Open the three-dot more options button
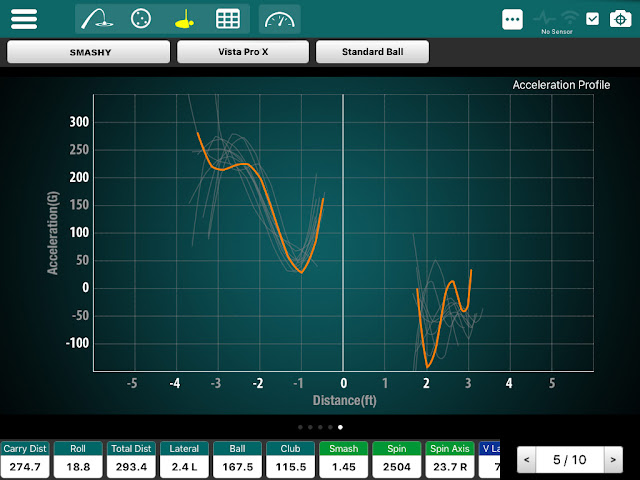 pos(512,19)
